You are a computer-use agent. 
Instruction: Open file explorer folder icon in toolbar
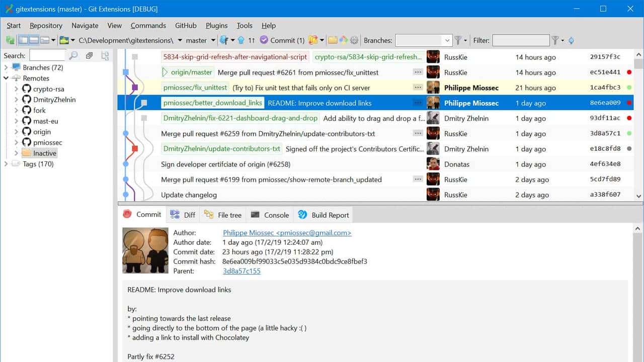[333, 40]
